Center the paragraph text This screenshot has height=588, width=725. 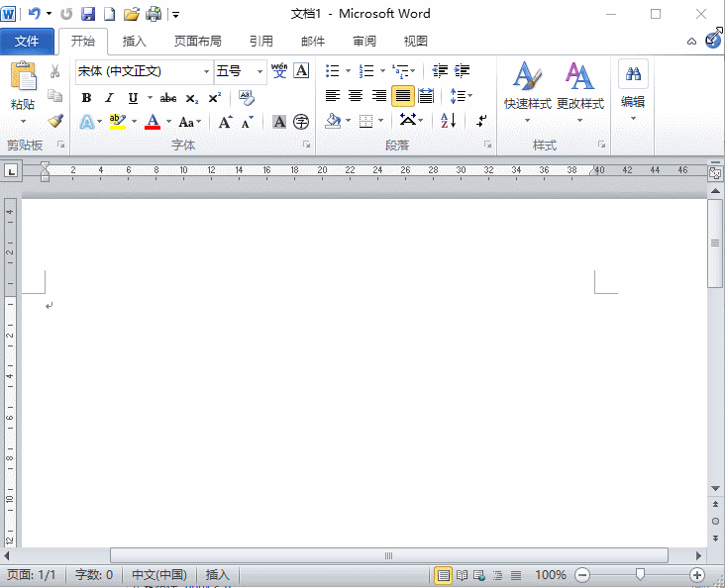356,96
